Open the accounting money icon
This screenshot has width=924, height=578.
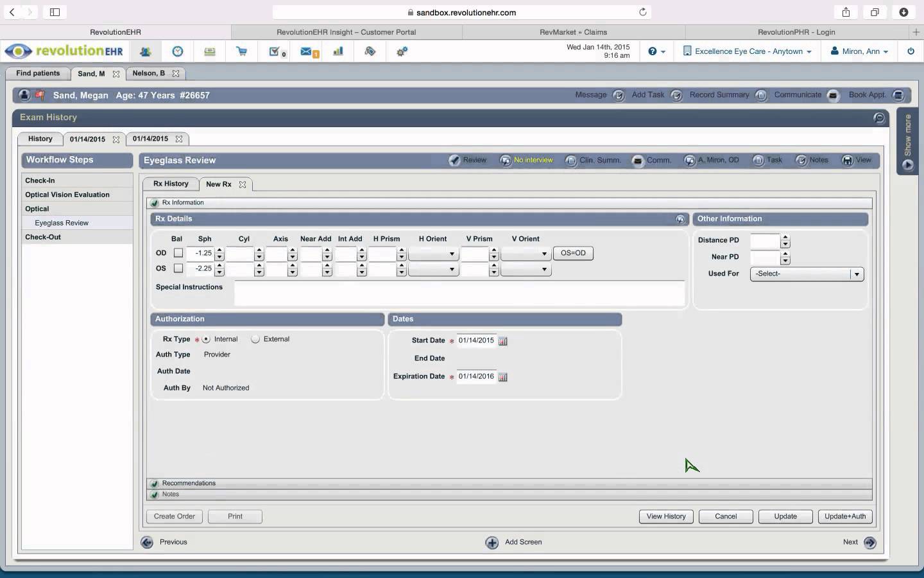coord(210,51)
